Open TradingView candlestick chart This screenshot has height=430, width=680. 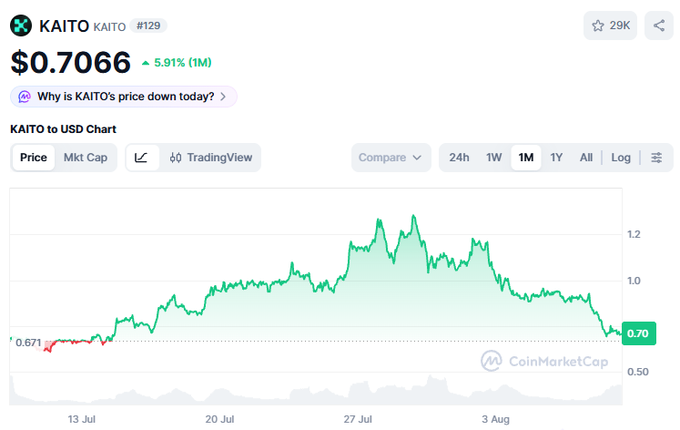tap(211, 157)
